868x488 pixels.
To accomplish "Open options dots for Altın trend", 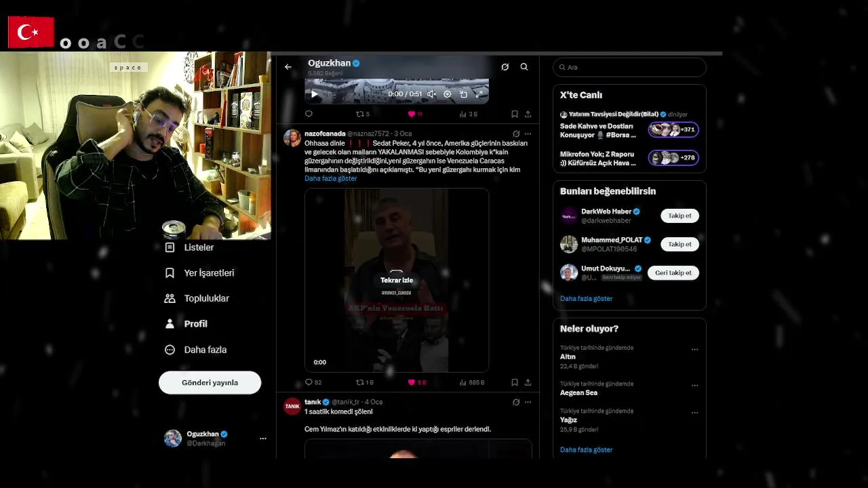I will pos(694,350).
